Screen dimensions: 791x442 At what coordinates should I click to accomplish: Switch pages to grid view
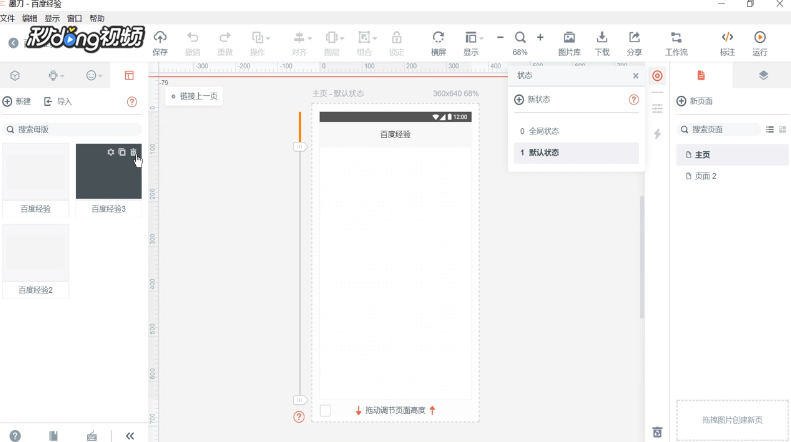pyautogui.click(x=782, y=130)
